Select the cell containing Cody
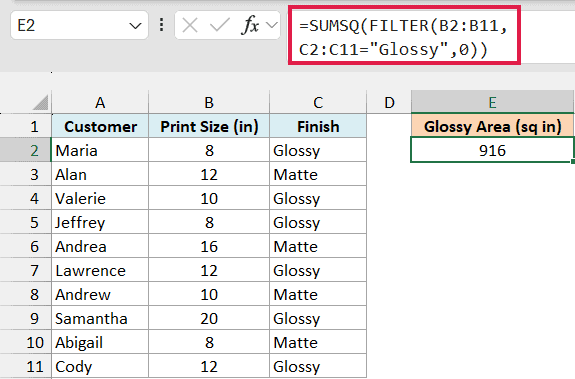575x379 pixels. click(100, 367)
